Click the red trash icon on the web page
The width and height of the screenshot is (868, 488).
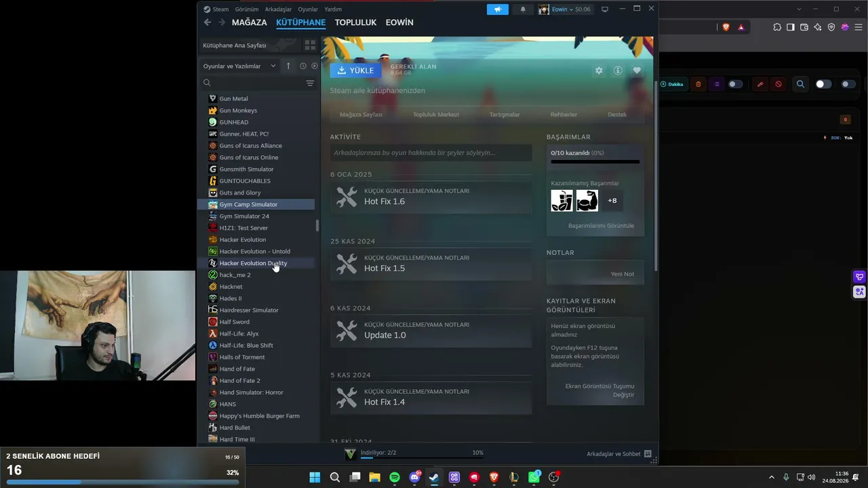click(x=698, y=84)
